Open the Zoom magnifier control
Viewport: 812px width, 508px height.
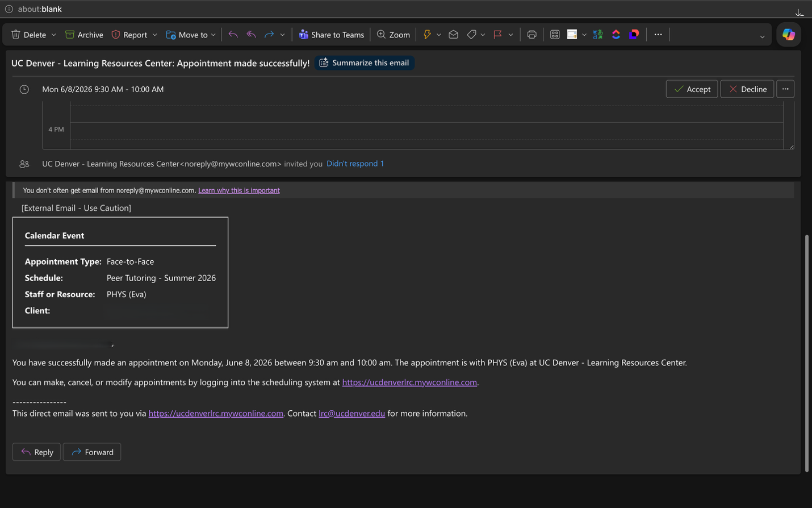tap(394, 35)
